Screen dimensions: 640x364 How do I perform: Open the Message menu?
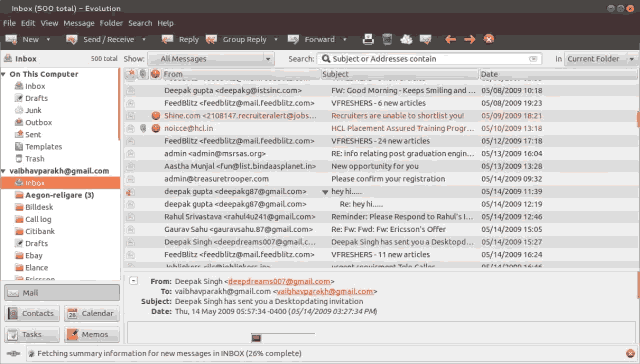point(79,23)
